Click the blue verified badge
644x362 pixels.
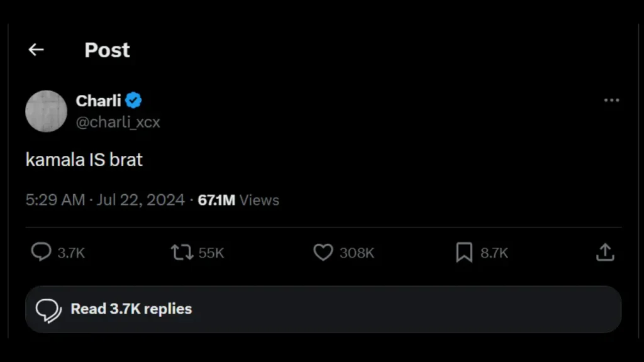coord(133,101)
